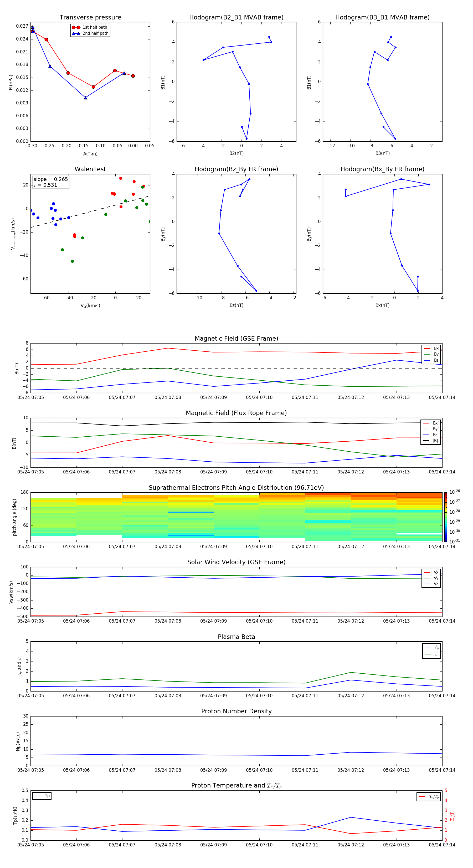Image resolution: width=473 pixels, height=868 pixels.
Task: Click the 'Plasma Beta' plot title
Action: coord(236,637)
